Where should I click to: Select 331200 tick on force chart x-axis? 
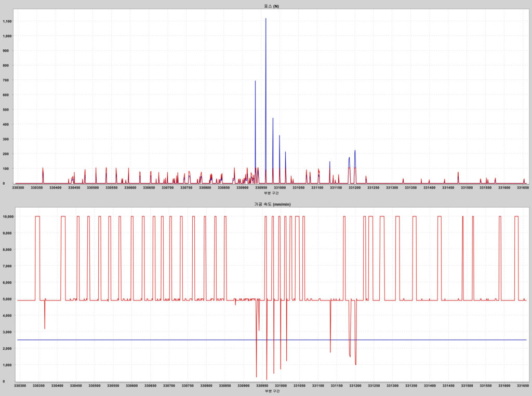354,187
